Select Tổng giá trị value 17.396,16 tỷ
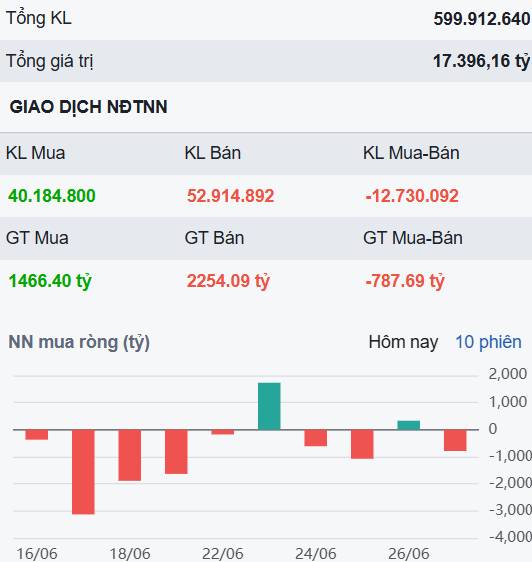 pyautogui.click(x=481, y=61)
